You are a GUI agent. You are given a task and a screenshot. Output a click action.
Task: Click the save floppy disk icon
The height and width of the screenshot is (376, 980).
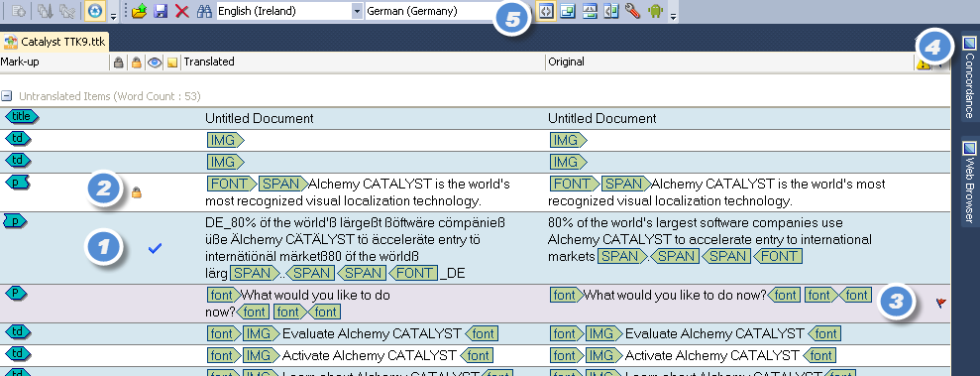161,11
